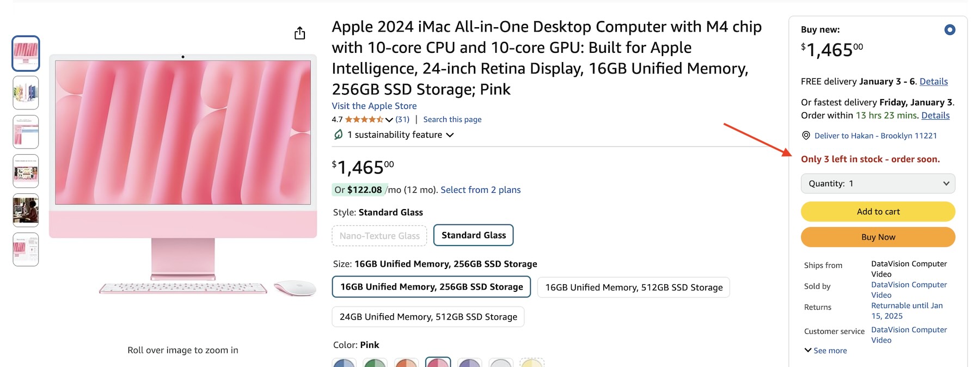Click the share icon above product image
Screen dimensions: 980x367
tap(300, 33)
